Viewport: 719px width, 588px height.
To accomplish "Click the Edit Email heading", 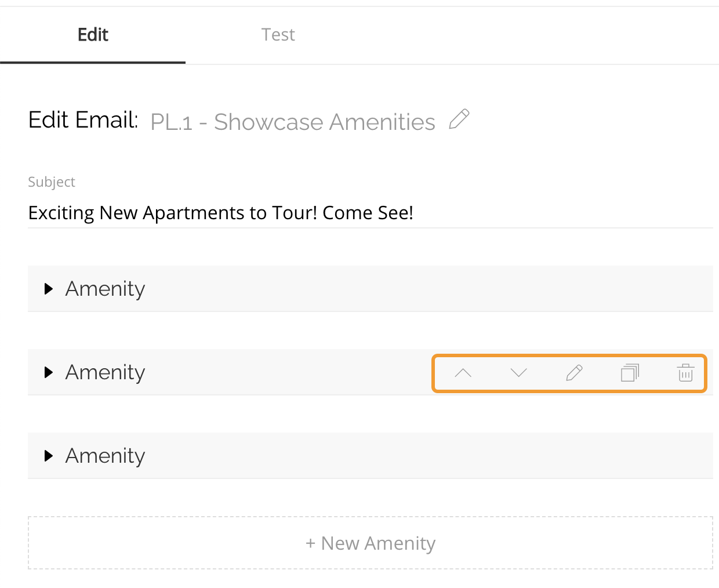I will pyautogui.click(x=83, y=120).
